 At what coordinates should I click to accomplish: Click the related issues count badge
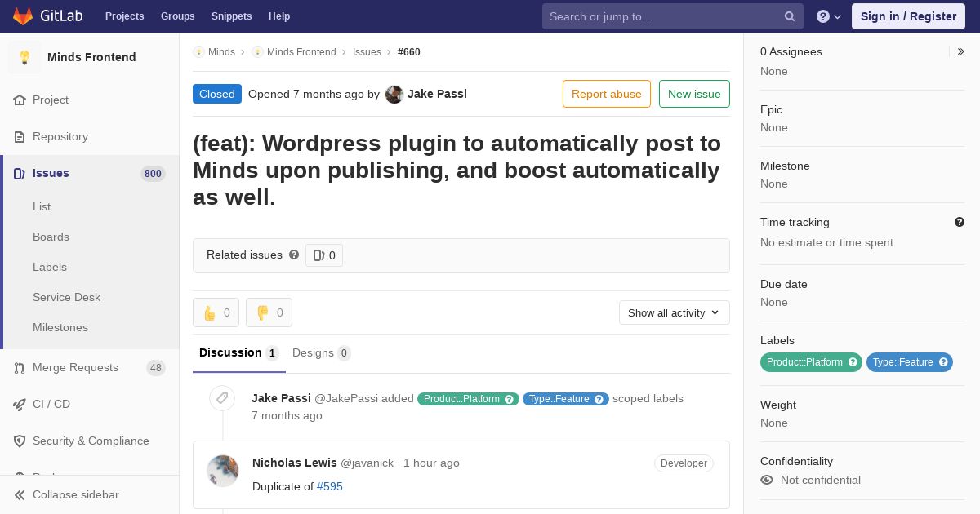pos(324,255)
